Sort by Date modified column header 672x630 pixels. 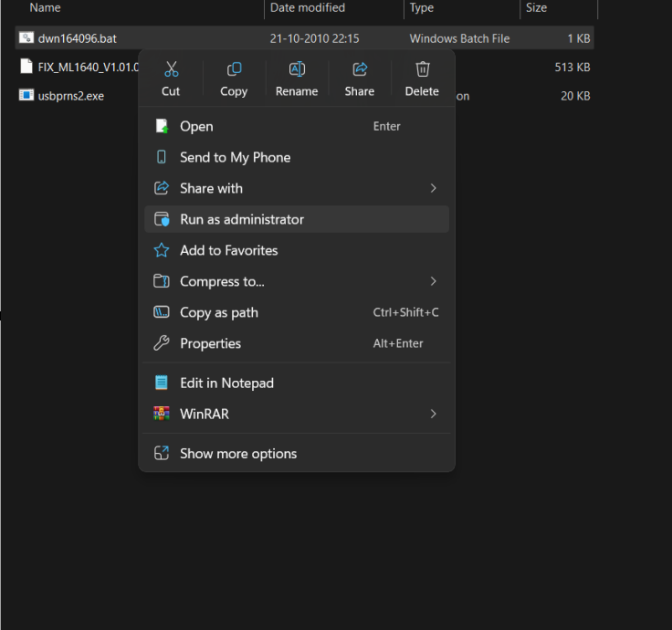click(307, 8)
